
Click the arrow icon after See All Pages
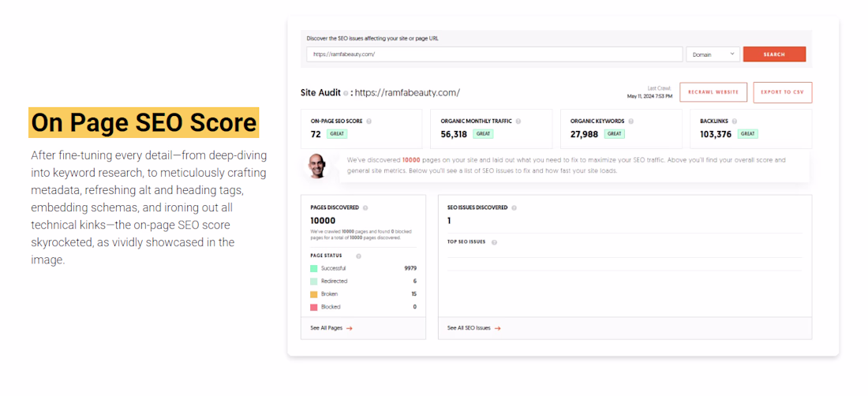(x=350, y=328)
